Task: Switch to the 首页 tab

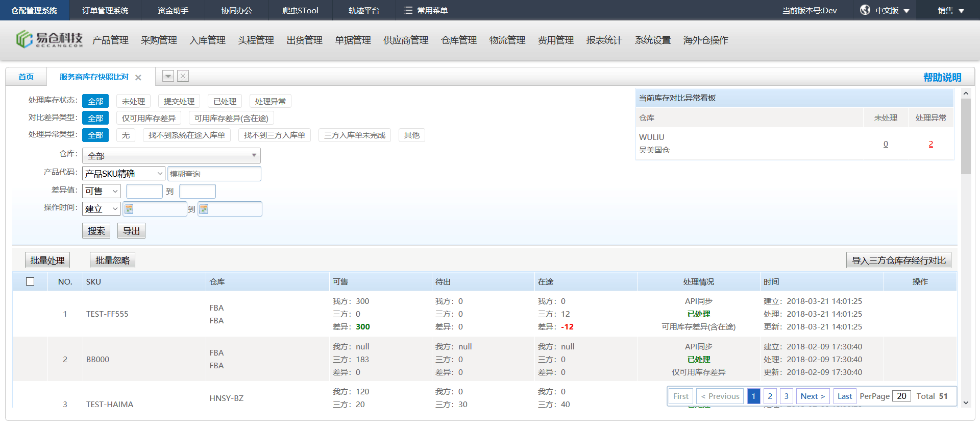Action: tap(26, 77)
